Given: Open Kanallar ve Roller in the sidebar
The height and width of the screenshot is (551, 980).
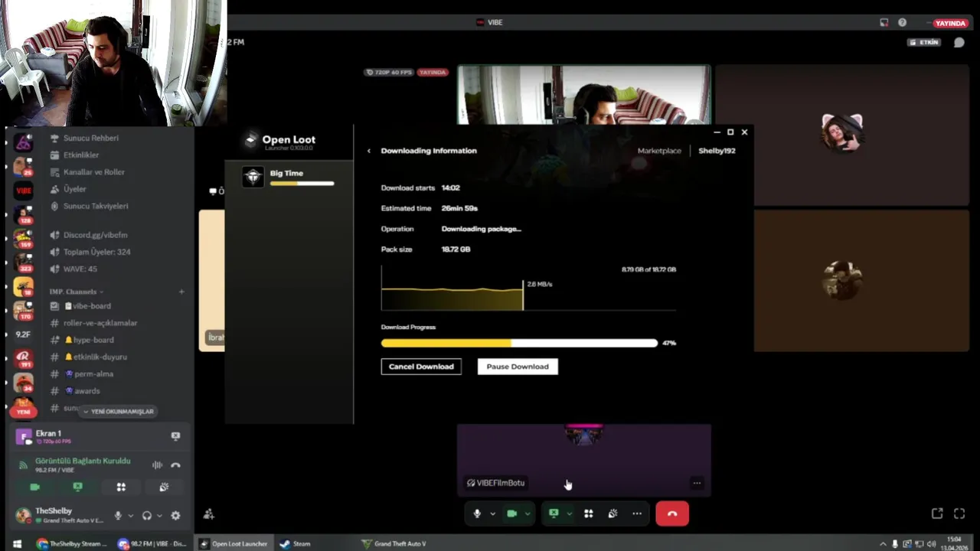Looking at the screenshot, I should (93, 172).
